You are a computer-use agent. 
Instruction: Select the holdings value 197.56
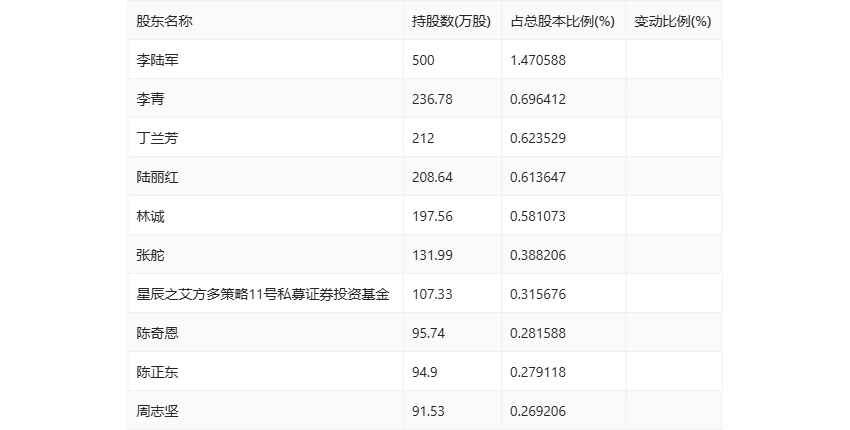point(432,216)
